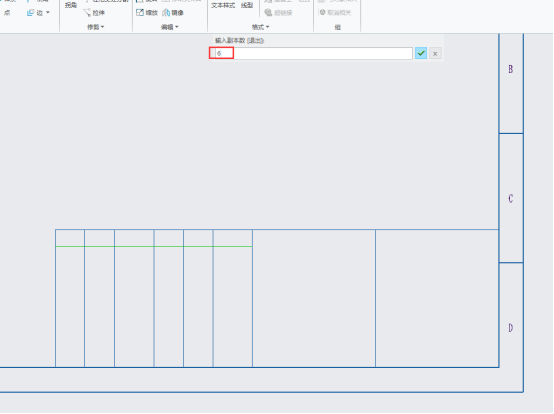Screen dimensions: 554x414
Task: Click the 输入副本数 prompt label
Action: [x=240, y=41]
